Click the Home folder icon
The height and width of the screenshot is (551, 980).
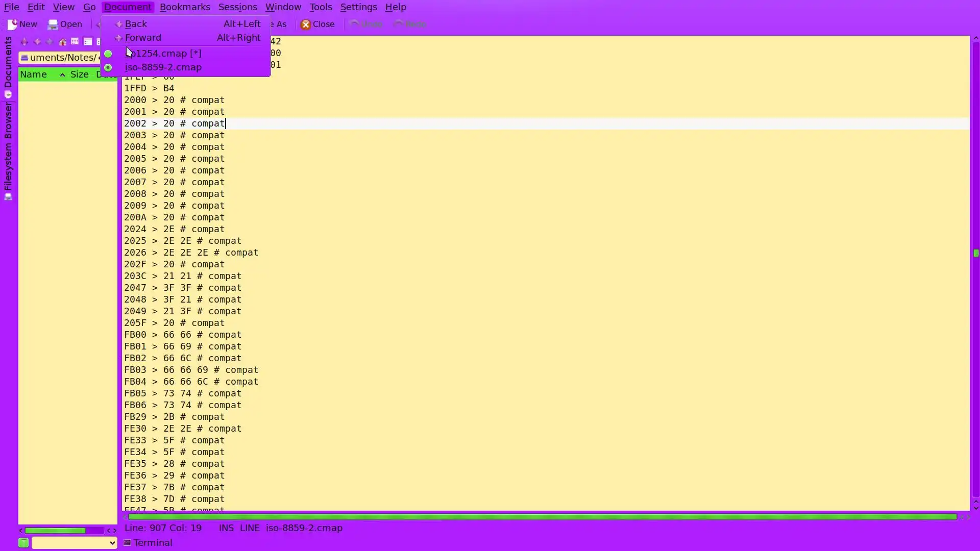tap(62, 42)
